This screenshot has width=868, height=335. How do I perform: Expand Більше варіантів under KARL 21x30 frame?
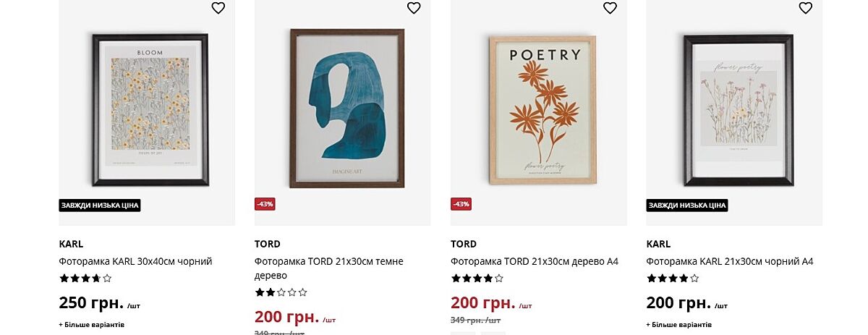point(679,325)
